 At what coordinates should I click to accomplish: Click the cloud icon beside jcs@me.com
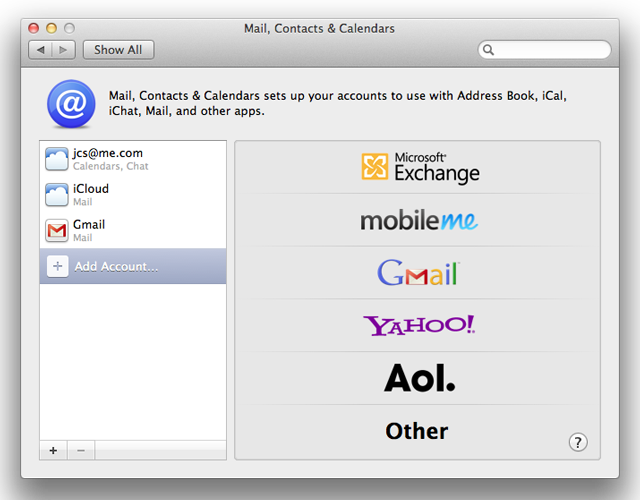[x=56, y=159]
